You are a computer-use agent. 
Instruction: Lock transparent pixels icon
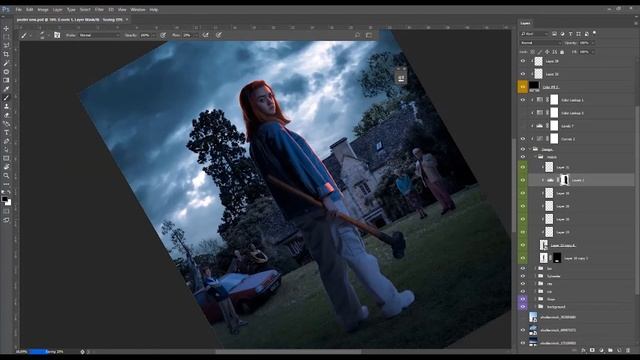tap(532, 52)
